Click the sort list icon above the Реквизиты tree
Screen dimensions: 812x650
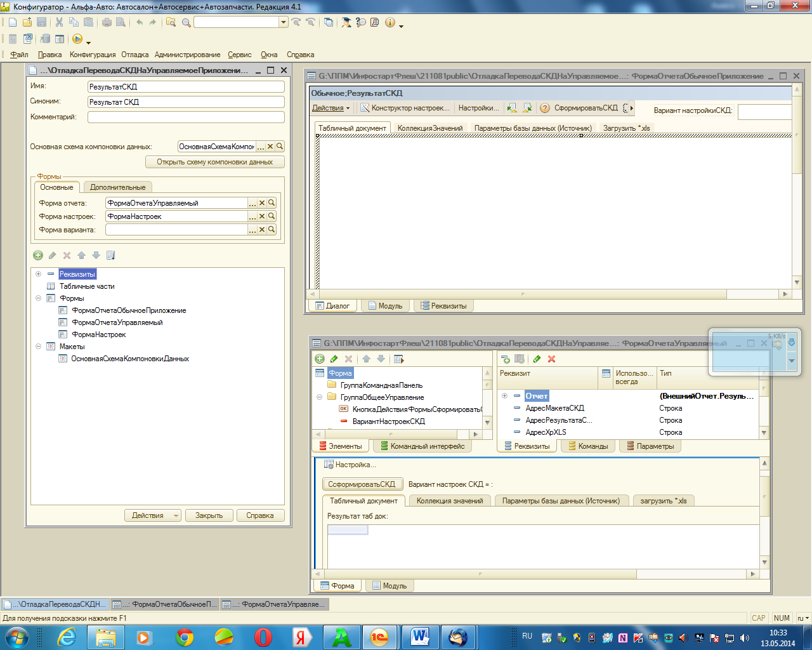coord(111,255)
